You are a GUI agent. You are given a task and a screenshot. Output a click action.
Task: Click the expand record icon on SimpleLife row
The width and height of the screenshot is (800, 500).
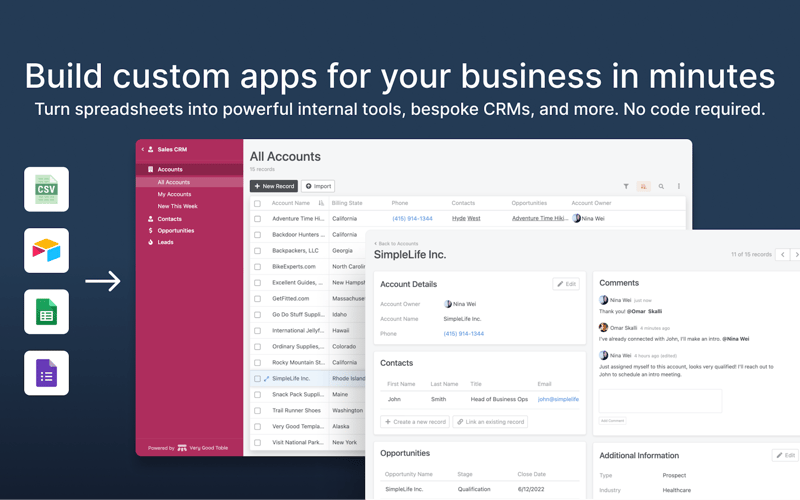click(x=266, y=379)
